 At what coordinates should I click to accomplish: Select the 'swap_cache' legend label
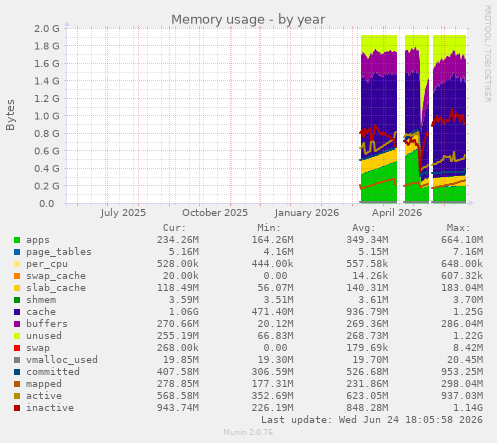pyautogui.click(x=56, y=276)
